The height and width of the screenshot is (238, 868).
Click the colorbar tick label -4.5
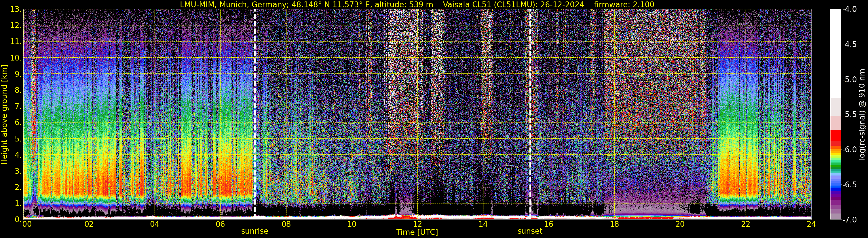point(850,44)
